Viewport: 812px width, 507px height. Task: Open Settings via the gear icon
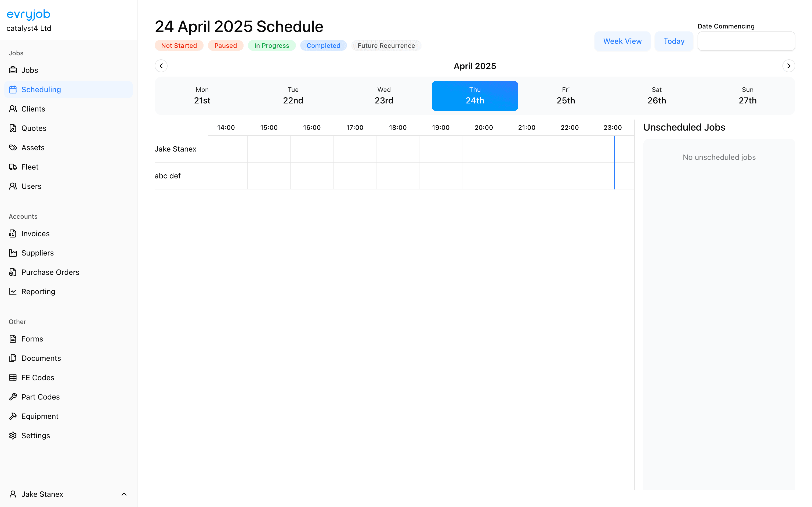coord(13,436)
